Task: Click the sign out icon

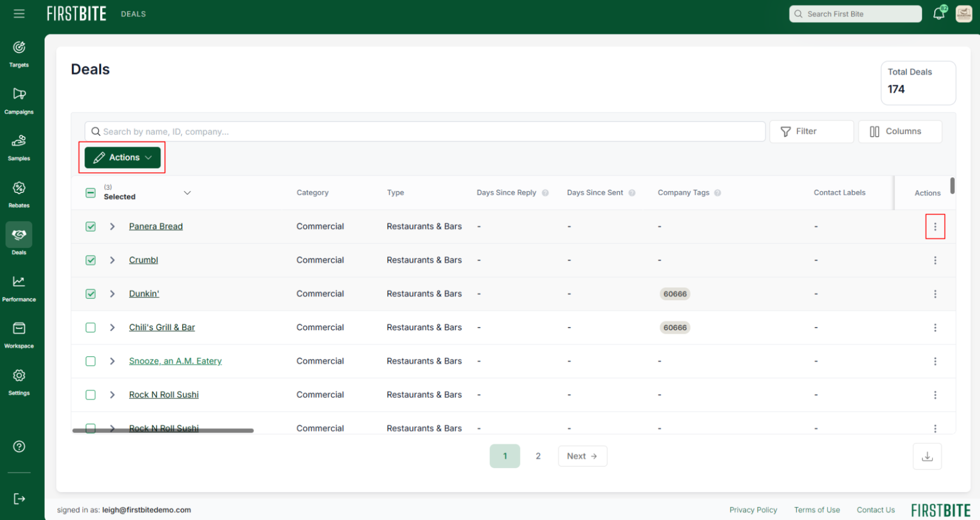Action: [19, 499]
